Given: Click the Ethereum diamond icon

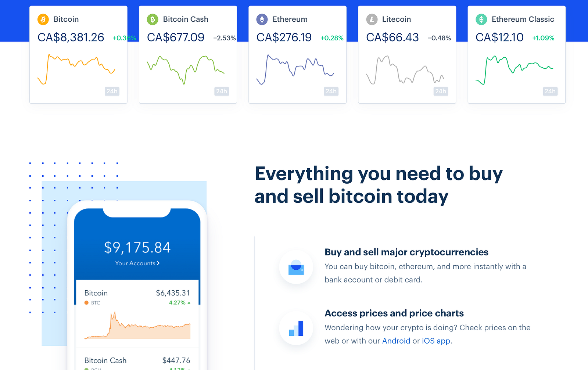Looking at the screenshot, I should (262, 19).
